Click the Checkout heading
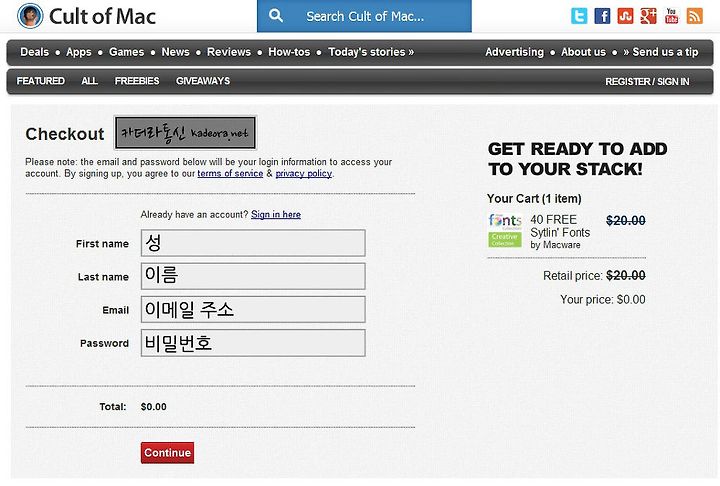 65,134
